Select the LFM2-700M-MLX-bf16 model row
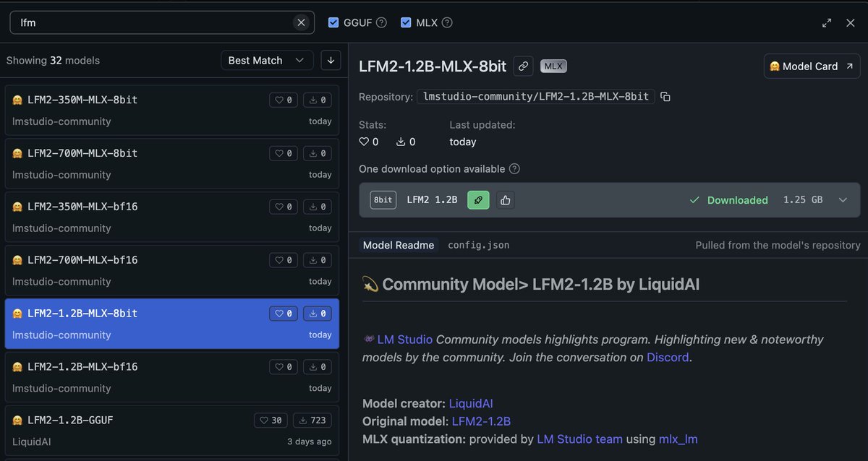The width and height of the screenshot is (868, 461). pyautogui.click(x=172, y=270)
